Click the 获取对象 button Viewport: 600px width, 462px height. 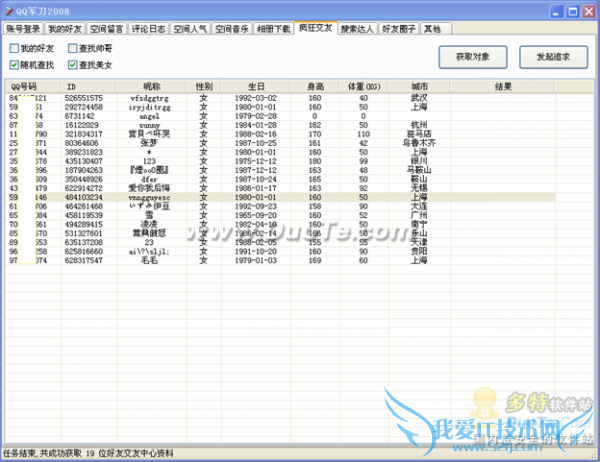473,57
